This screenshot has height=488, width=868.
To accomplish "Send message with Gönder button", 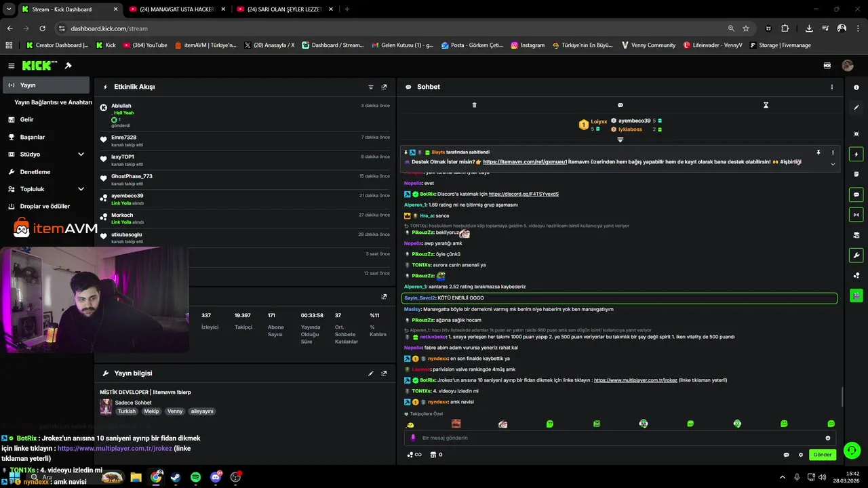I will 822,455.
